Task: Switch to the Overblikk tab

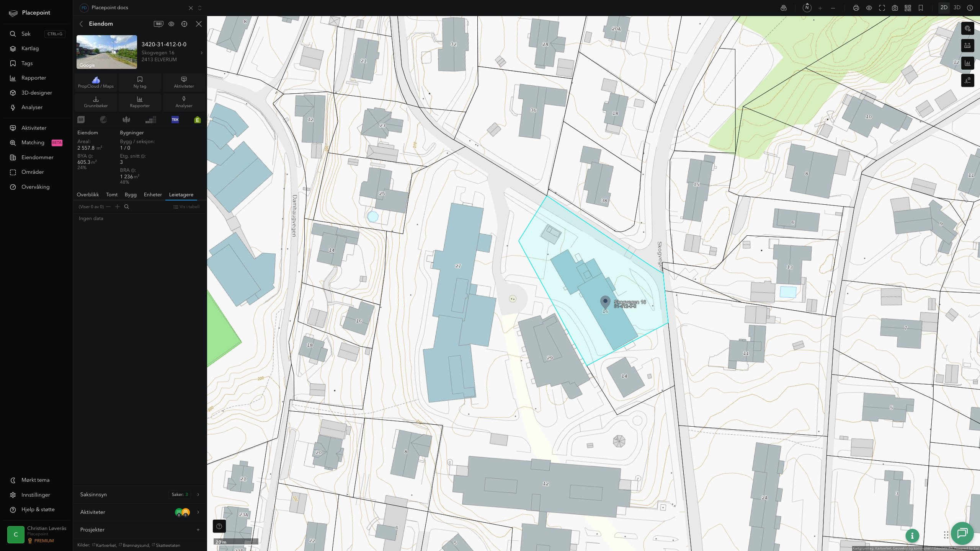Action: pos(88,195)
